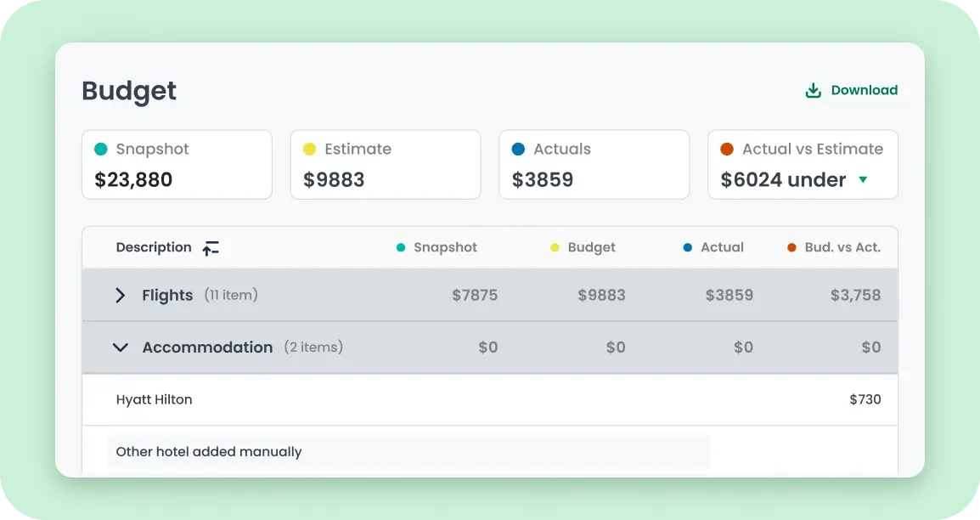Open the Actual vs Estimate card
This screenshot has height=520, width=980.
[x=803, y=165]
